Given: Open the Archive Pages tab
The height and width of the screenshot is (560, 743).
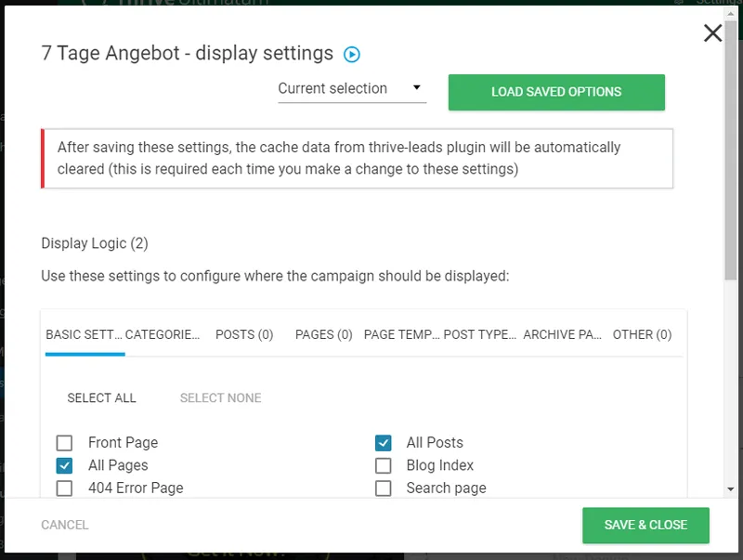Looking at the screenshot, I should click(x=563, y=334).
